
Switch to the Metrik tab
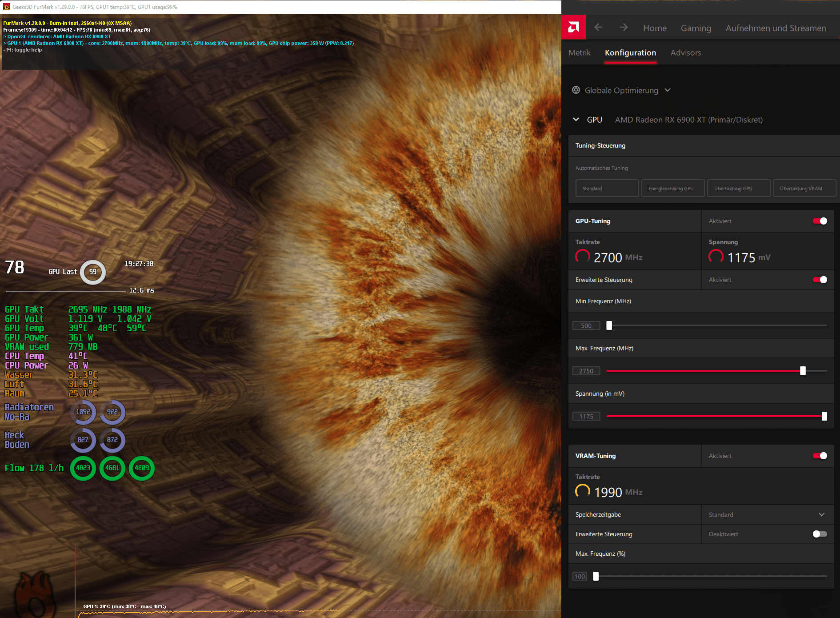click(x=580, y=52)
